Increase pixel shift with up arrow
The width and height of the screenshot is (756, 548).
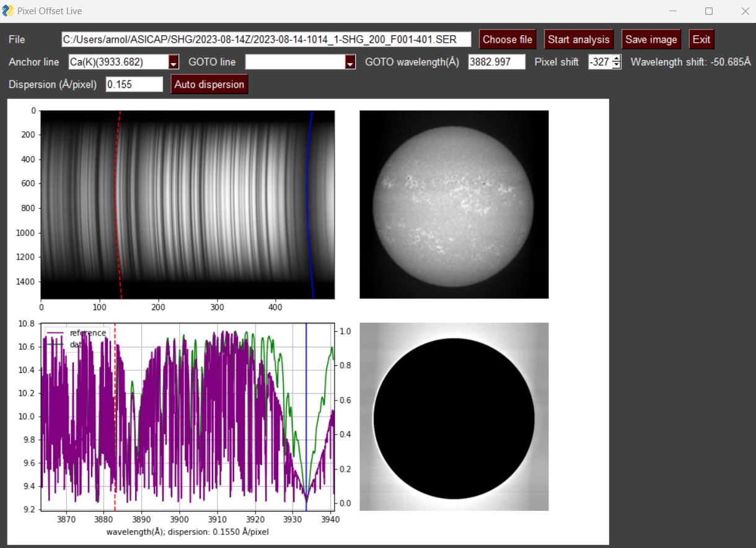(617, 59)
